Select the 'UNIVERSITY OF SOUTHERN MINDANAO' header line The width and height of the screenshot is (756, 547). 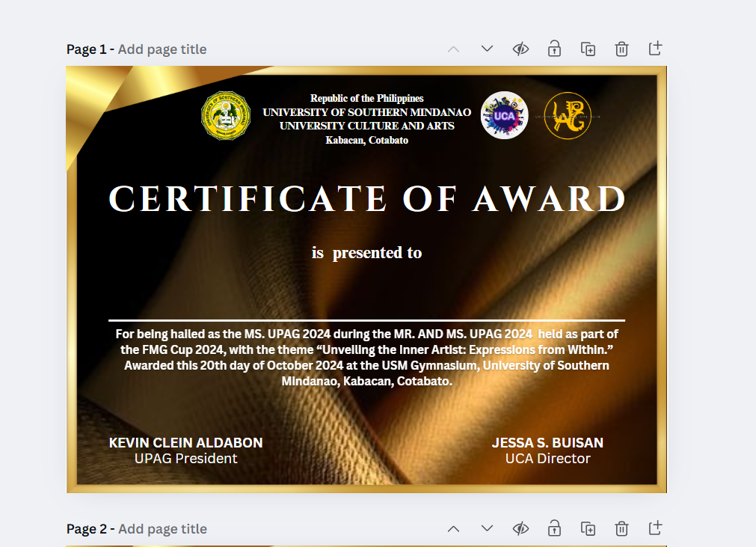[367, 112]
